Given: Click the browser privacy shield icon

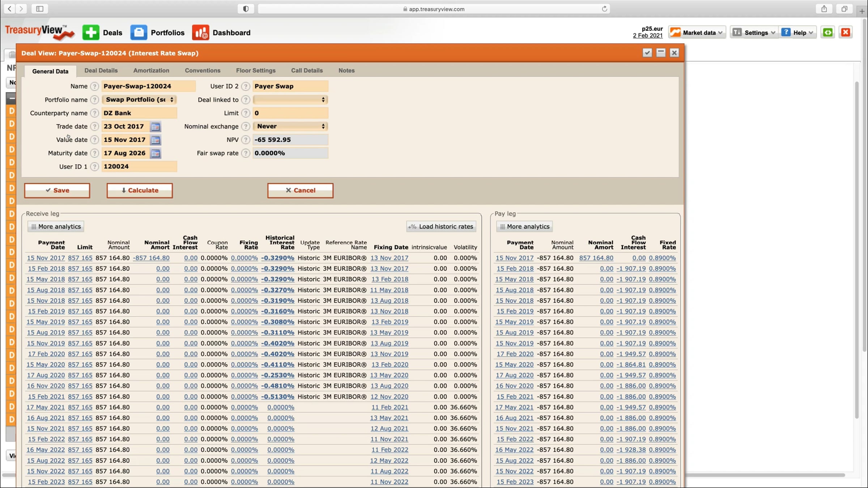Looking at the screenshot, I should tap(246, 9).
